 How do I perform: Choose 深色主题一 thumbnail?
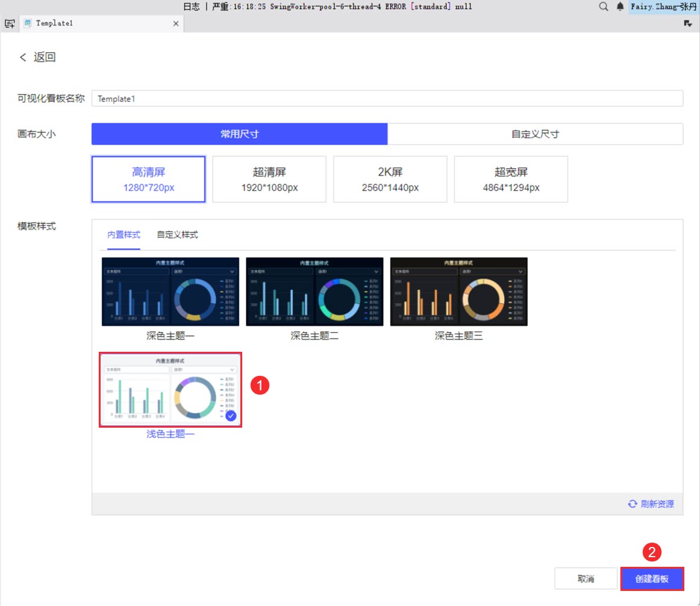pyautogui.click(x=170, y=292)
